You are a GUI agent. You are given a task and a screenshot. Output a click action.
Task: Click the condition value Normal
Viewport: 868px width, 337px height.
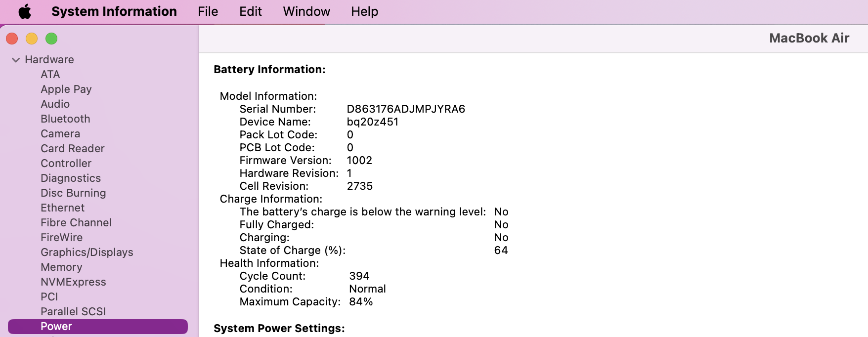367,289
